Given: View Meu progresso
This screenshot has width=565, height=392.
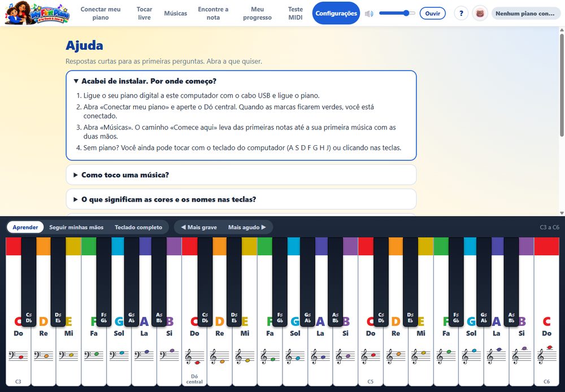Looking at the screenshot, I should pos(257,14).
